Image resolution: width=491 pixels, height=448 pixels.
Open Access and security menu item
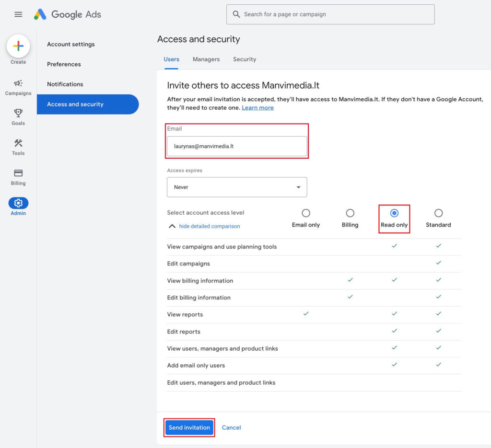click(88, 104)
